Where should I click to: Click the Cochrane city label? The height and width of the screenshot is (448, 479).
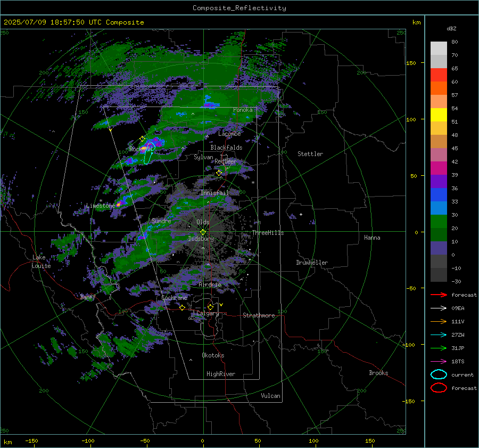(x=174, y=298)
